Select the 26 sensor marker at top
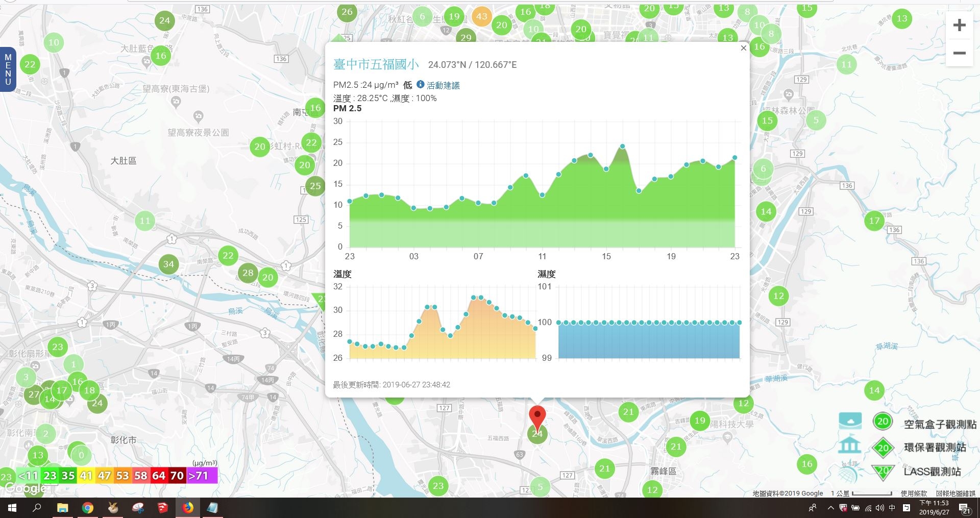 347,12
